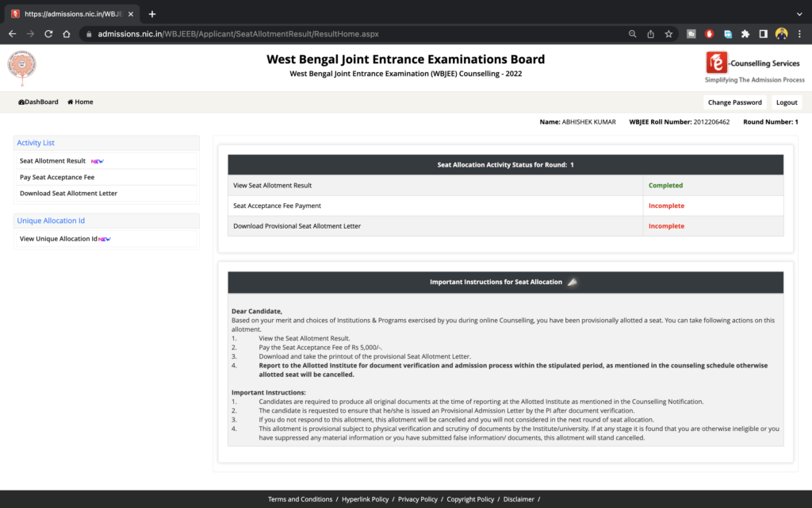The height and width of the screenshot is (508, 812).
Task: Click 'Seat Allocation Activity Status for Round' header
Action: pyautogui.click(x=505, y=165)
